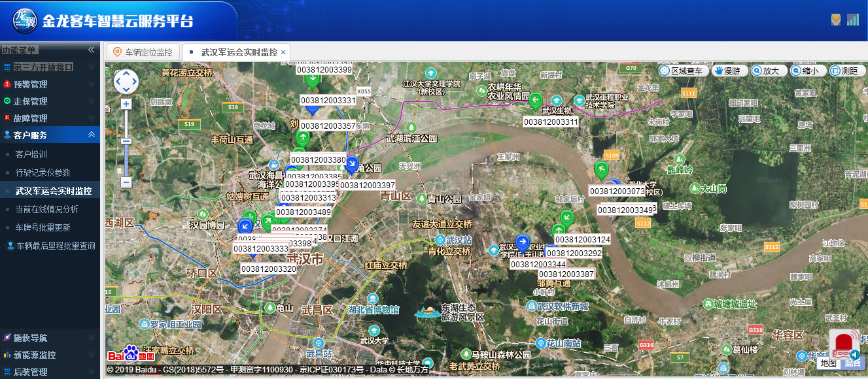Click the map zoom level slider handle
868x379 pixels.
126,140
